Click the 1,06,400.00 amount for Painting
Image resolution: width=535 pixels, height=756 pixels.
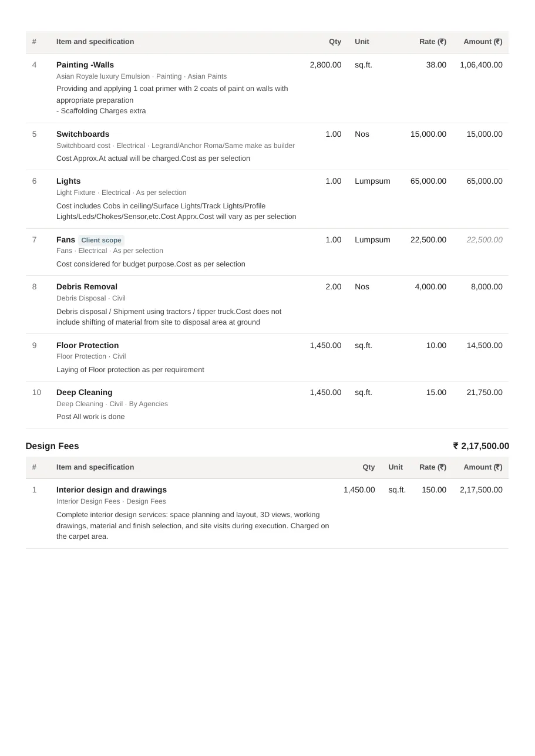481,65
